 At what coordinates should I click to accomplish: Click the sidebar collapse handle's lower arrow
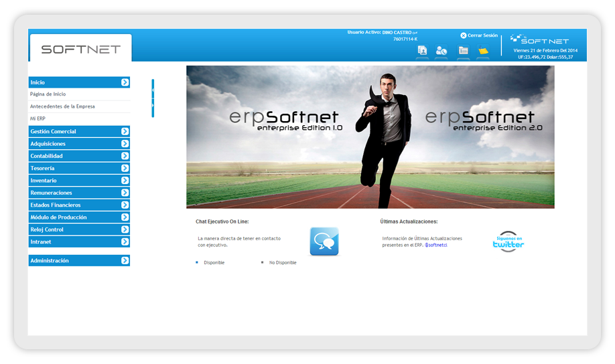[x=153, y=106]
